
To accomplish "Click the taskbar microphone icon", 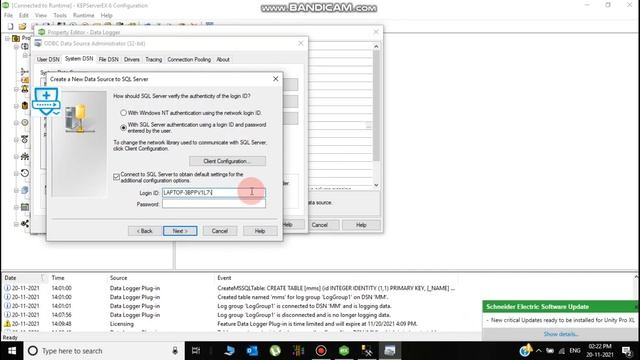I will tap(175, 351).
